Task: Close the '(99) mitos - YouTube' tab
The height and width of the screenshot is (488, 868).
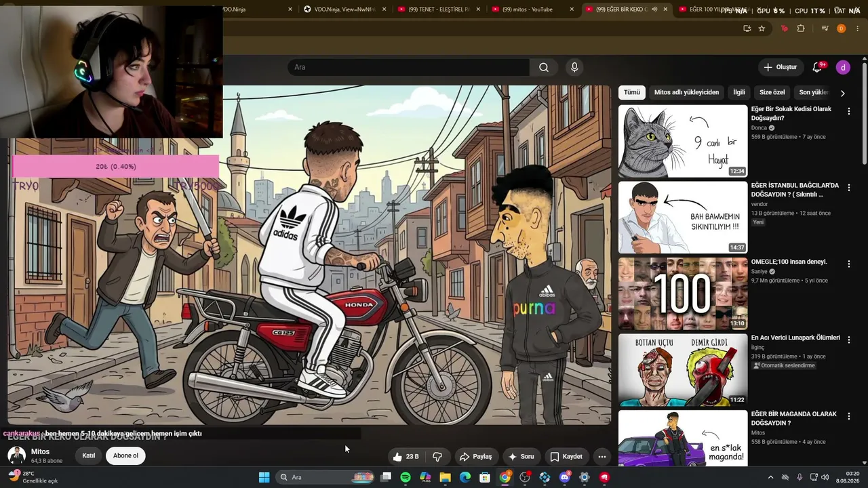Action: point(572,9)
